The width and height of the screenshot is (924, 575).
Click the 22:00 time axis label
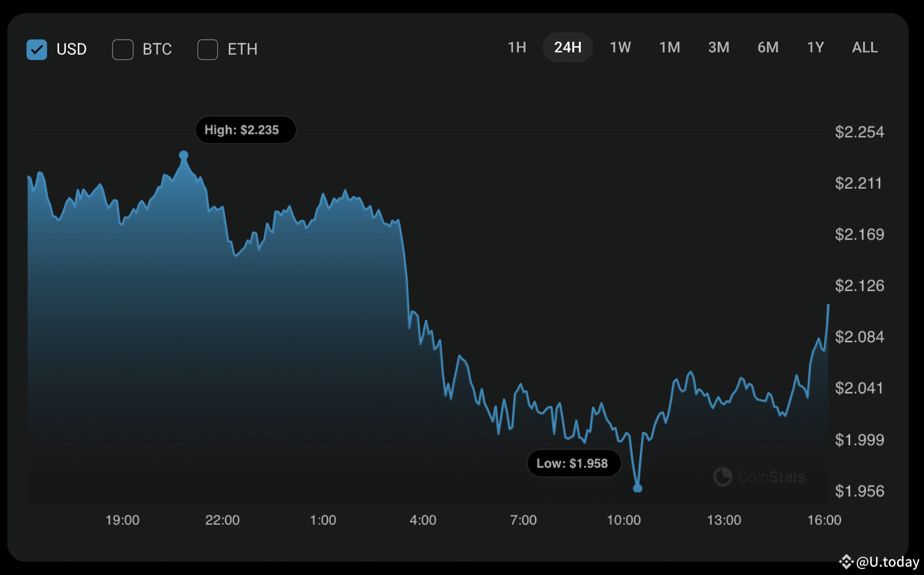pos(222,520)
